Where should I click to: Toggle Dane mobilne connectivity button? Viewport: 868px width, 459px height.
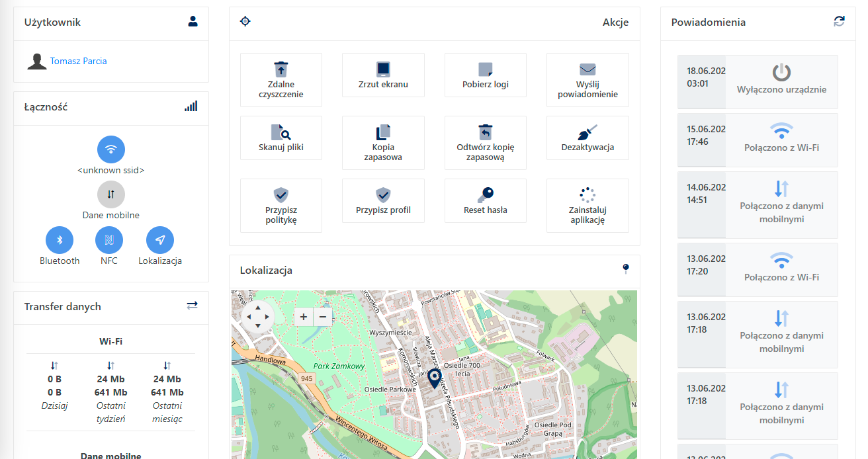[111, 194]
